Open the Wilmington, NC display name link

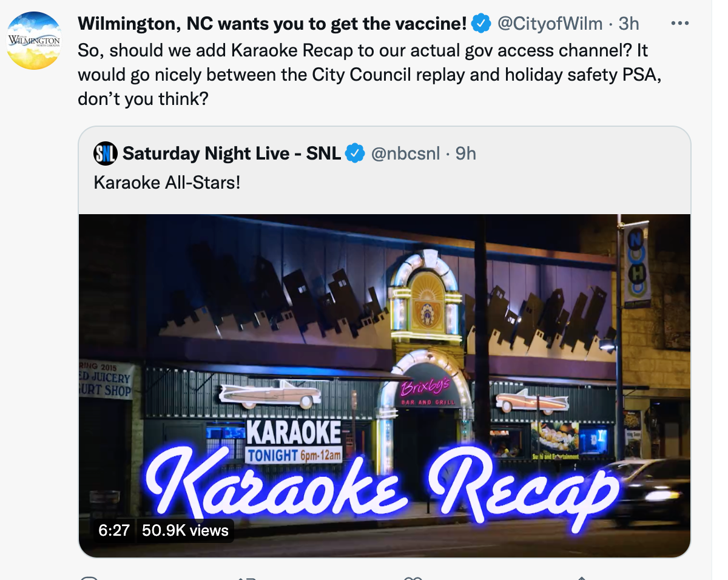point(272,24)
